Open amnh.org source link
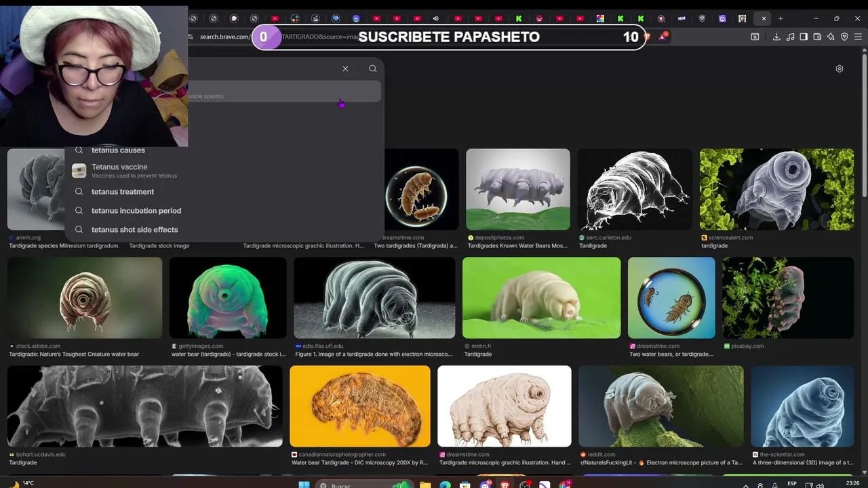Image resolution: width=868 pixels, height=488 pixels. [x=28, y=238]
